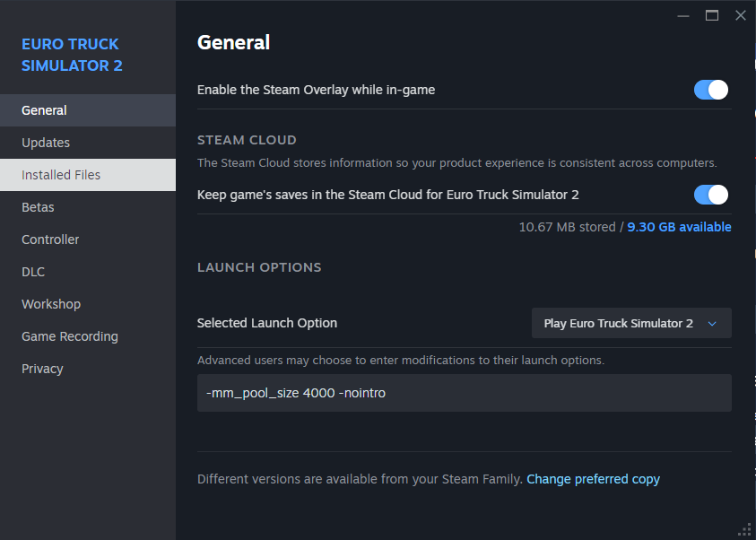The image size is (756, 540).
Task: Open Game Recording settings
Action: [70, 336]
